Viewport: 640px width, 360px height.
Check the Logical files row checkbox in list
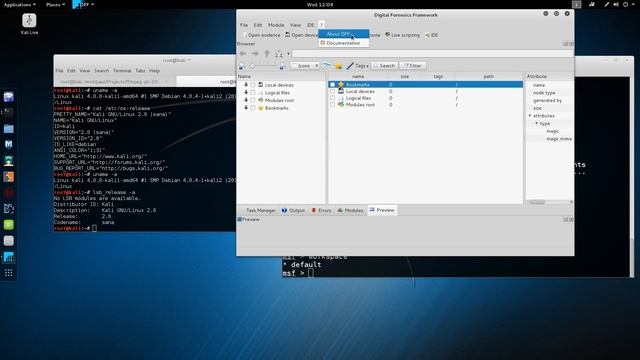pos(332,98)
